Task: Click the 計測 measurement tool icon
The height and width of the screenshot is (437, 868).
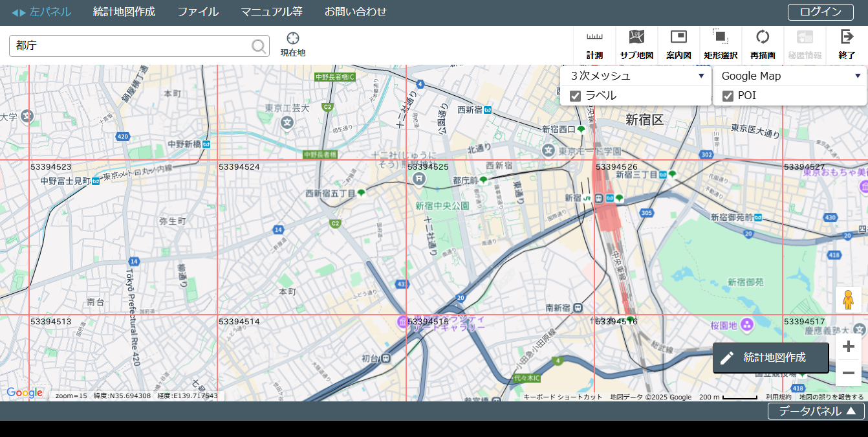Action: 594,44
